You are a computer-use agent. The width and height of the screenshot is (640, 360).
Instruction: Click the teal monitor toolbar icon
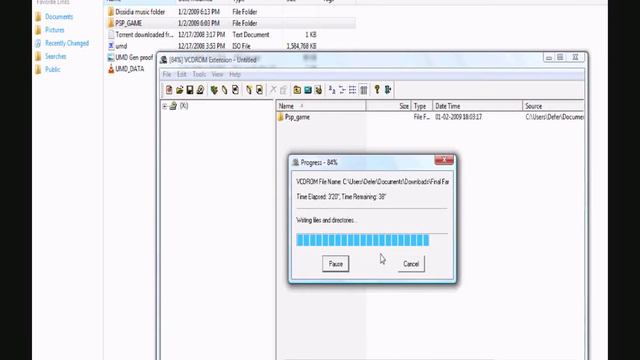click(308, 90)
